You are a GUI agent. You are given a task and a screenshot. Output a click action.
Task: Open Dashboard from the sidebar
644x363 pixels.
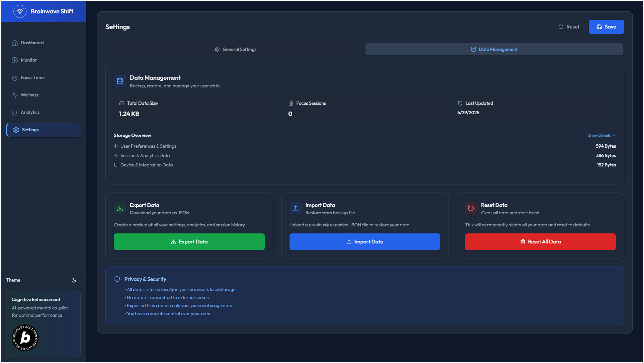pyautogui.click(x=32, y=43)
